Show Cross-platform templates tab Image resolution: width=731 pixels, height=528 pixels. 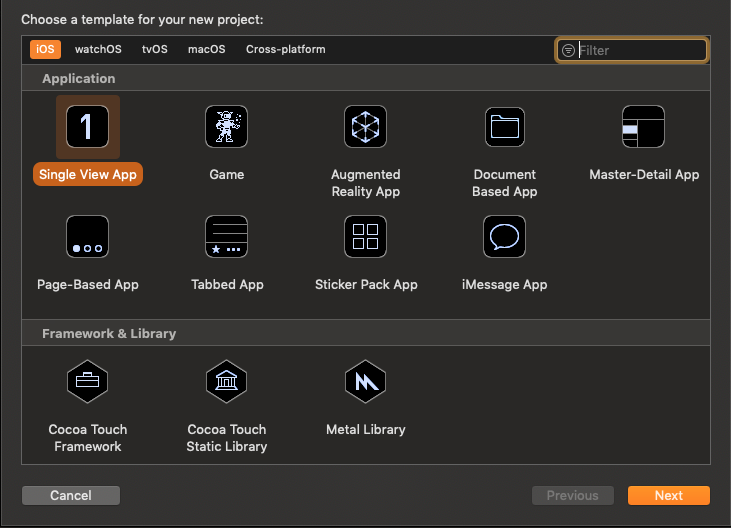(x=286, y=49)
